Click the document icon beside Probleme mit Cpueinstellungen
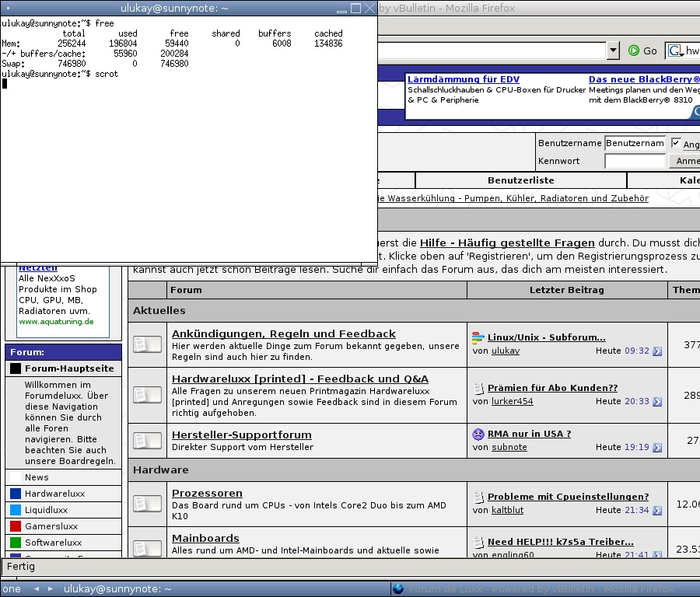Viewport: 700px width, 597px height. coord(478,497)
